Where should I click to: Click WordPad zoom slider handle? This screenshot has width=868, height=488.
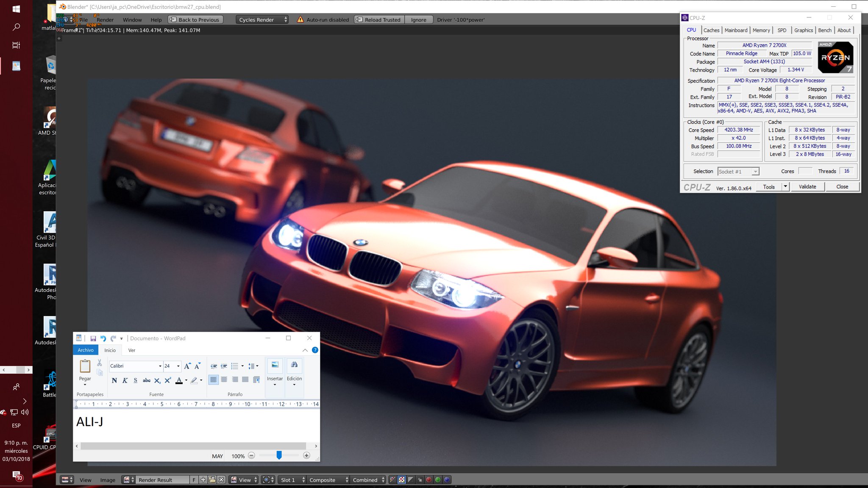tap(279, 455)
